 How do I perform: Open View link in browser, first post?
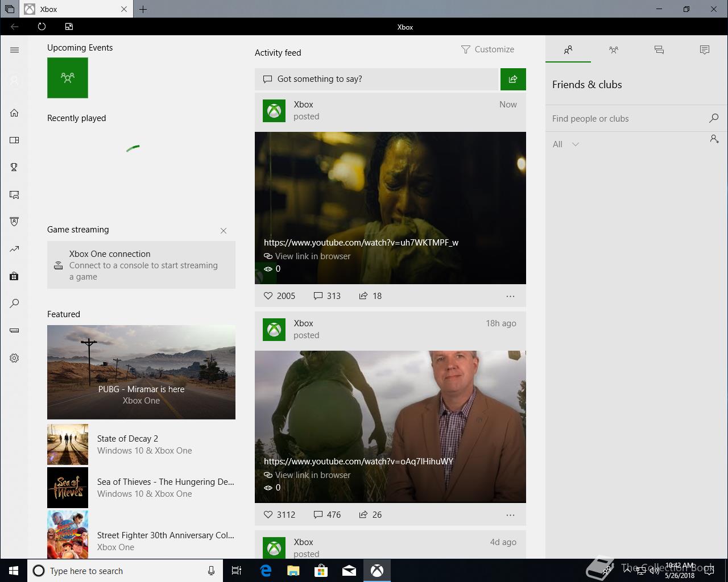(x=307, y=256)
